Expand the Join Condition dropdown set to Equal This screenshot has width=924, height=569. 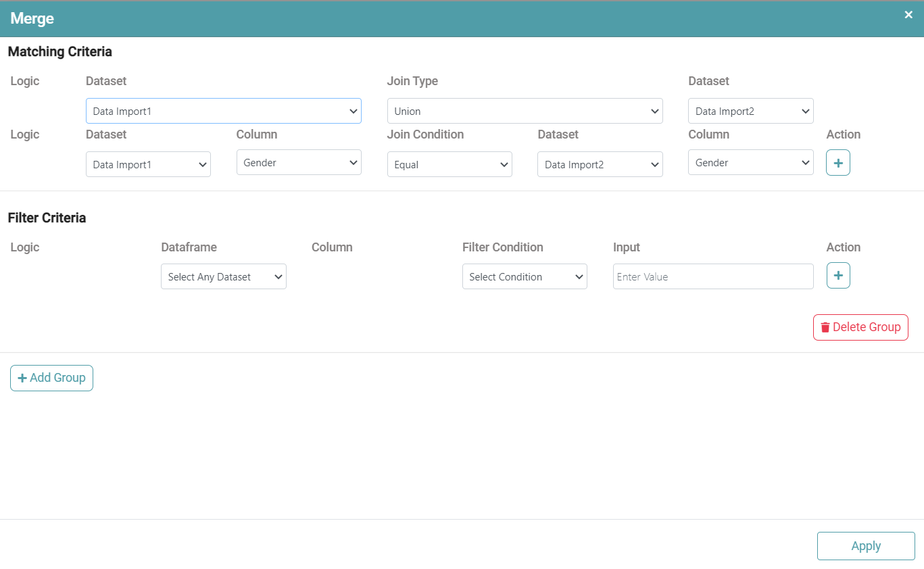coord(449,164)
